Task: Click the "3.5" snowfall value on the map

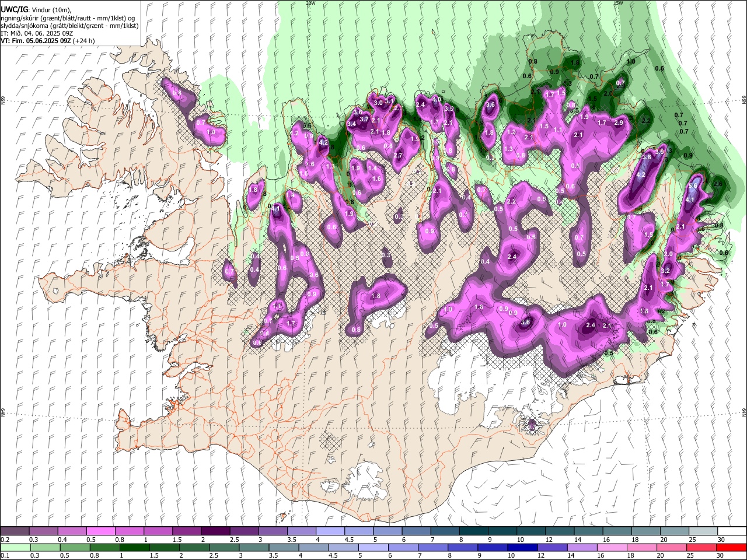Action: (x=449, y=109)
